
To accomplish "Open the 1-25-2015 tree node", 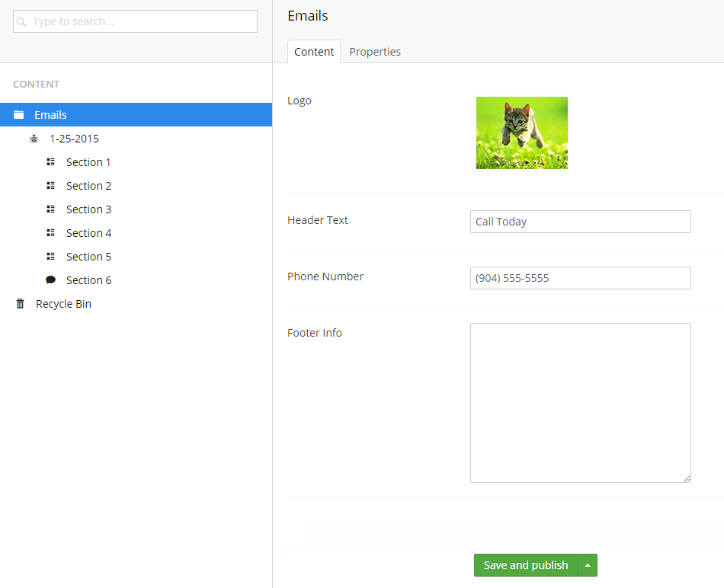I will point(74,139).
